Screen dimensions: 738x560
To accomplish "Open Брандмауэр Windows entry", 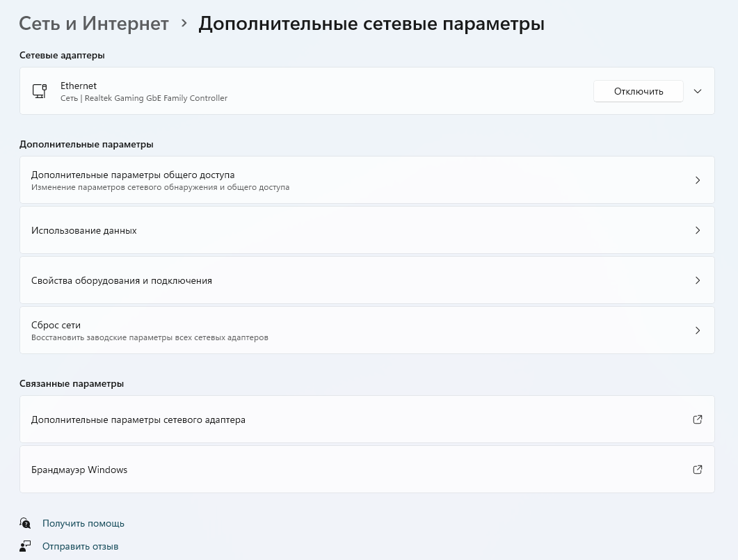I will pos(79,470).
